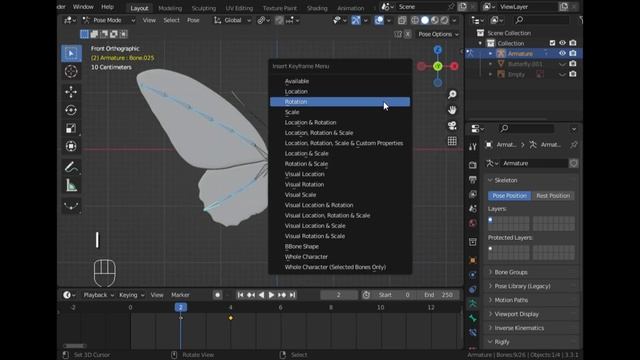The height and width of the screenshot is (360, 640).
Task: Toggle Collection exclude checkbox
Action: click(x=552, y=43)
